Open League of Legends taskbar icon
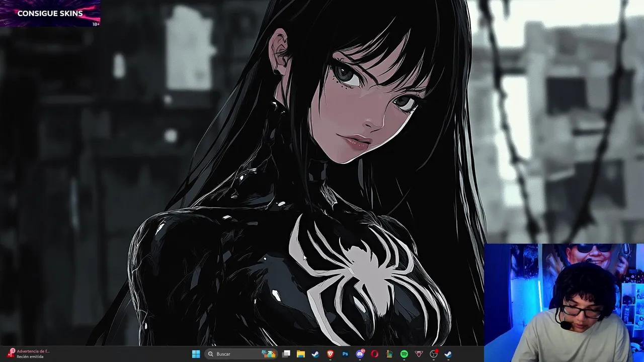 click(x=389, y=354)
